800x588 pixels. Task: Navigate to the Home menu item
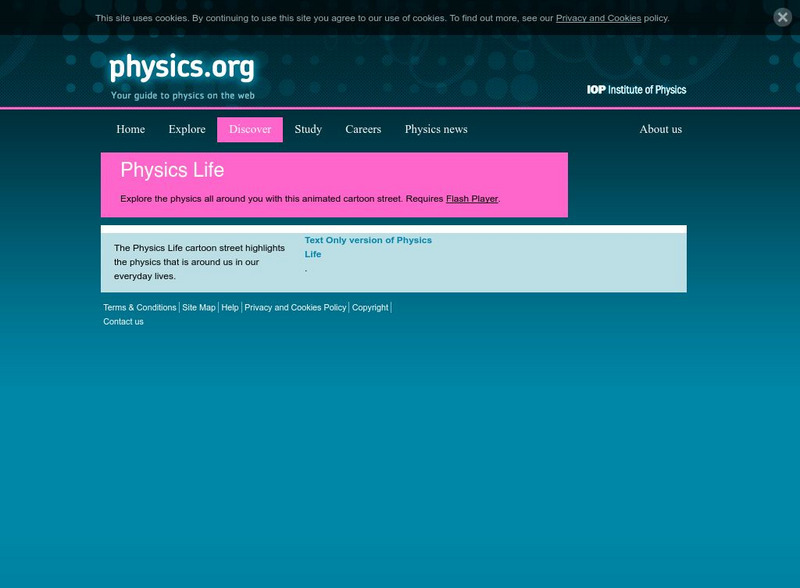(131, 129)
